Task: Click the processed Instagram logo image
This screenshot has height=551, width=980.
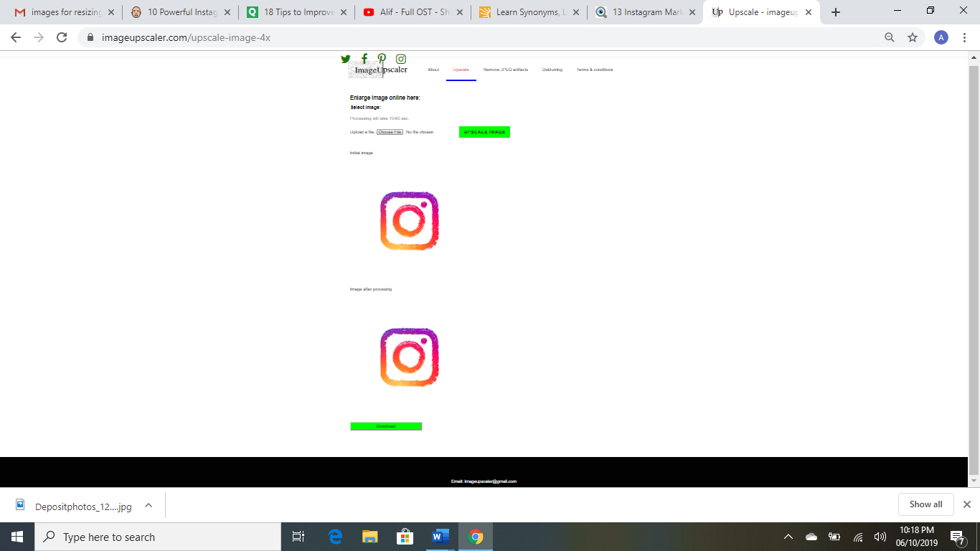Action: pos(409,357)
